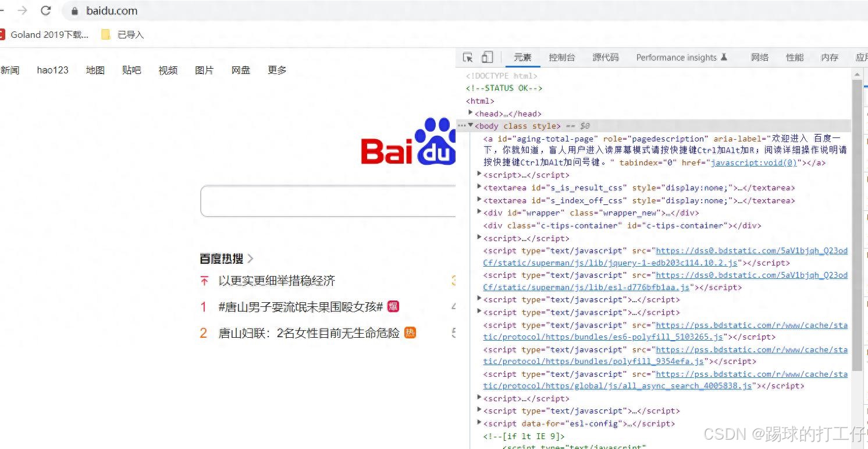Click the DevTools elements panel vertical scrollbar
868x449 pixels.
857,224
